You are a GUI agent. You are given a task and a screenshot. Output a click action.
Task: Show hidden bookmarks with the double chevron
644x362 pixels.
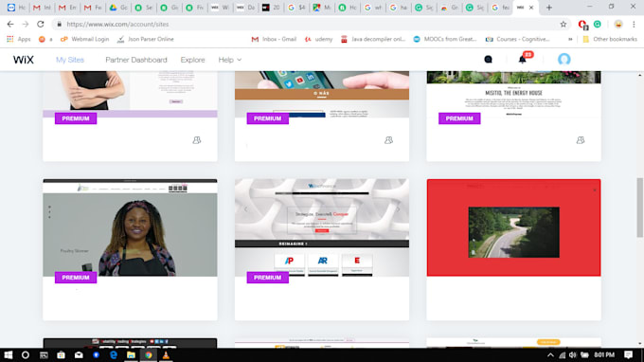(570, 39)
